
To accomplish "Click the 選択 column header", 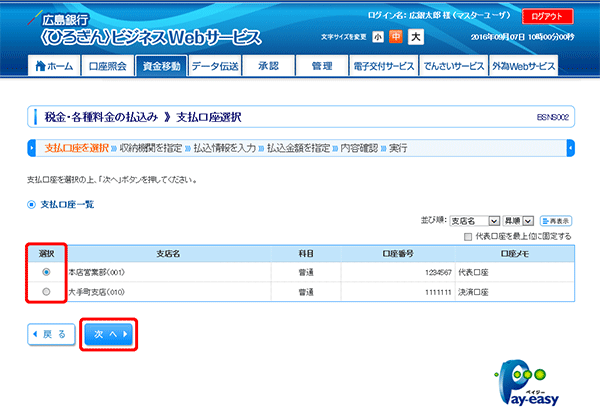I will pyautogui.click(x=46, y=254).
